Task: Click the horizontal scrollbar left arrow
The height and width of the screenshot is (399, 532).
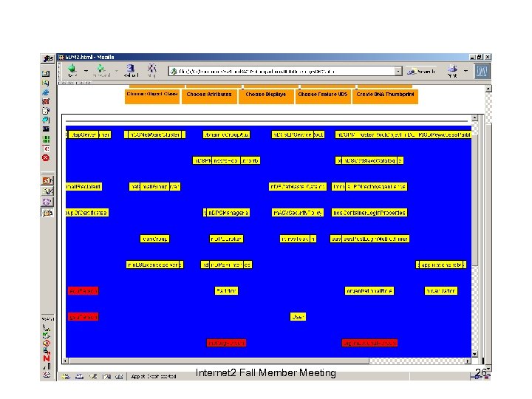Action: [66, 361]
